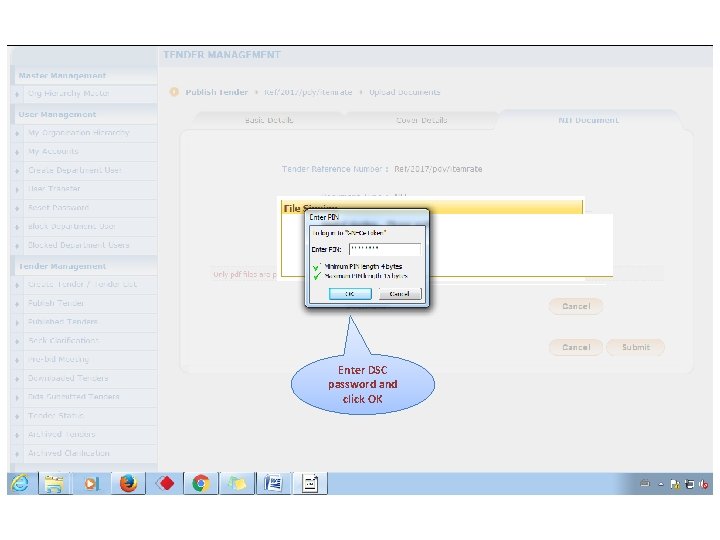Open Internet Explorer from taskbar
The width and height of the screenshot is (720, 540).
pos(21,484)
